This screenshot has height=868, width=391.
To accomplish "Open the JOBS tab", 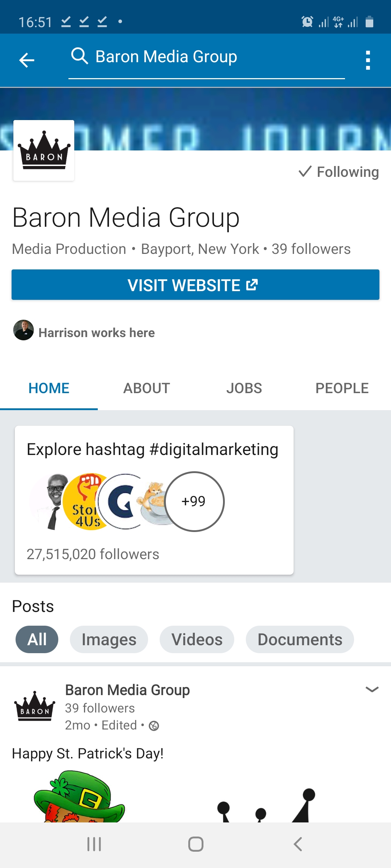I will pyautogui.click(x=244, y=388).
